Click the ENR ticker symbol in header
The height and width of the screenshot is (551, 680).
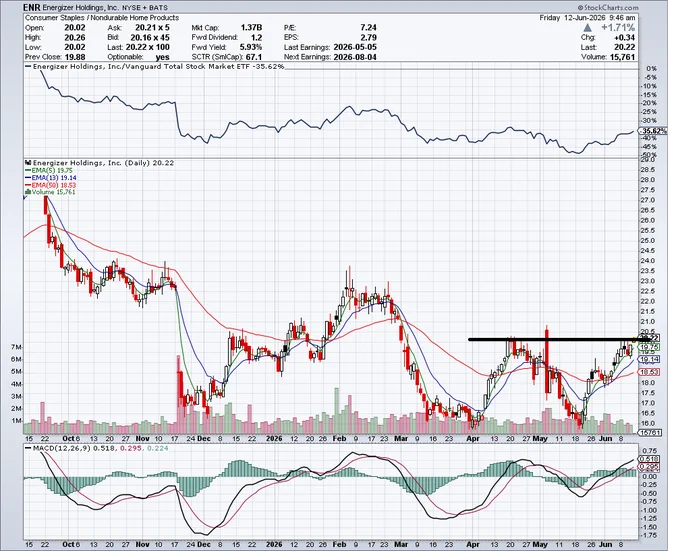pos(32,7)
